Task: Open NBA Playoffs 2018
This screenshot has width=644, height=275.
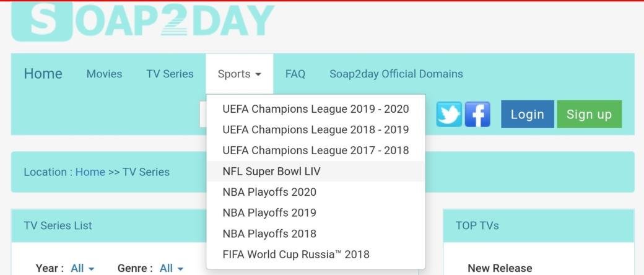Action: tap(269, 234)
